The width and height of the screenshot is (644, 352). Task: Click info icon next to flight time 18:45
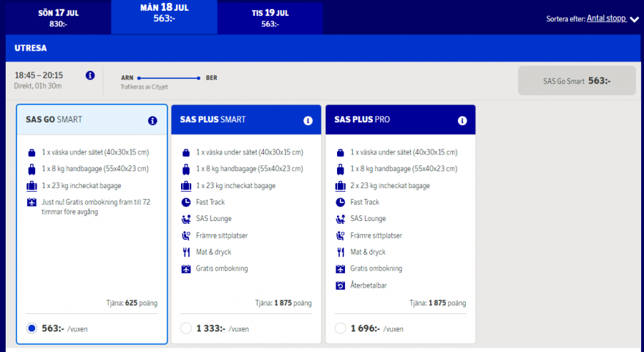90,75
